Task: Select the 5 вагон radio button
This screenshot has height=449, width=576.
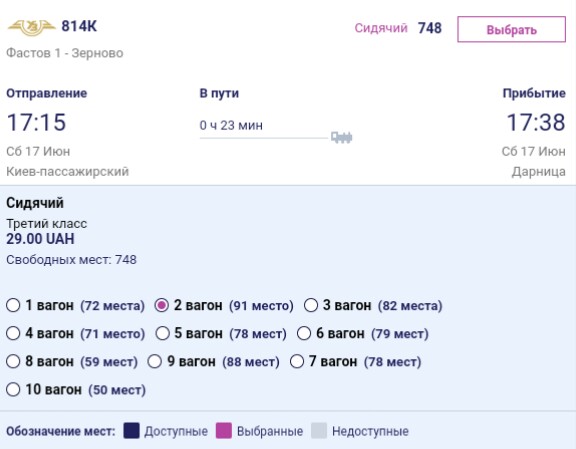Action: pos(162,333)
